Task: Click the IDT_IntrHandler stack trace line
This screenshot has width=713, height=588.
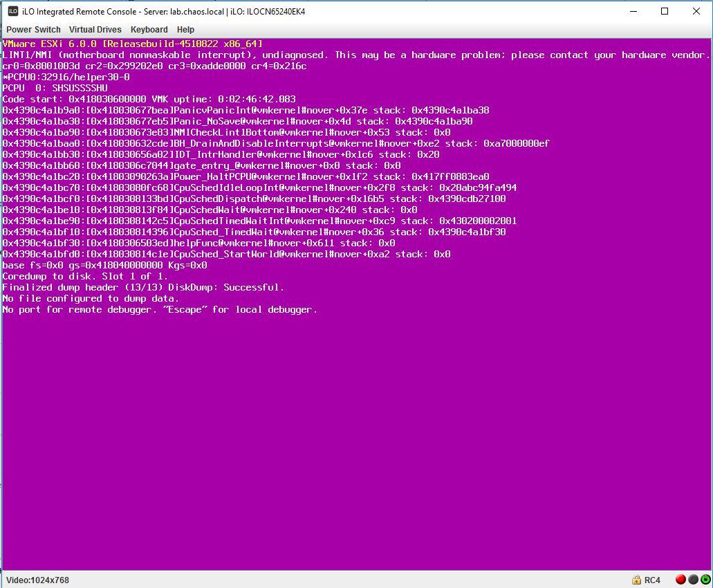Action: 221,154
